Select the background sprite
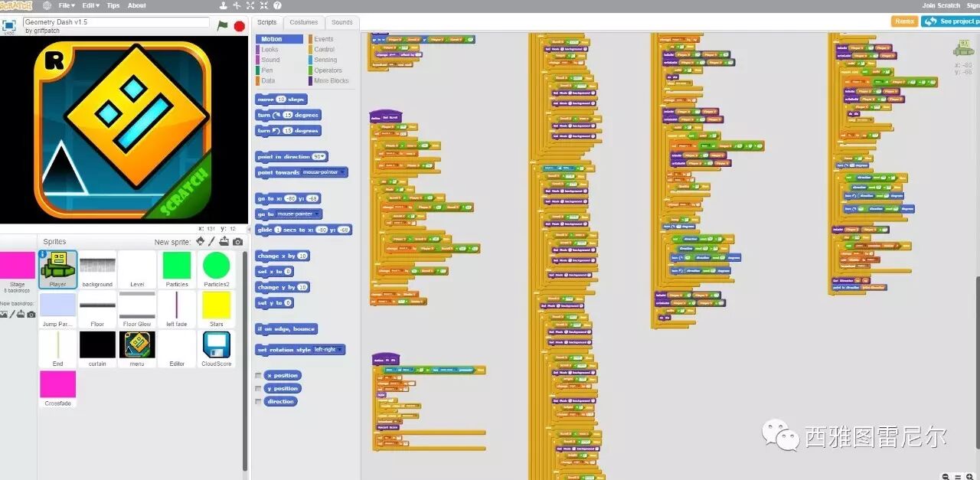This screenshot has width=980, height=480. point(97,269)
